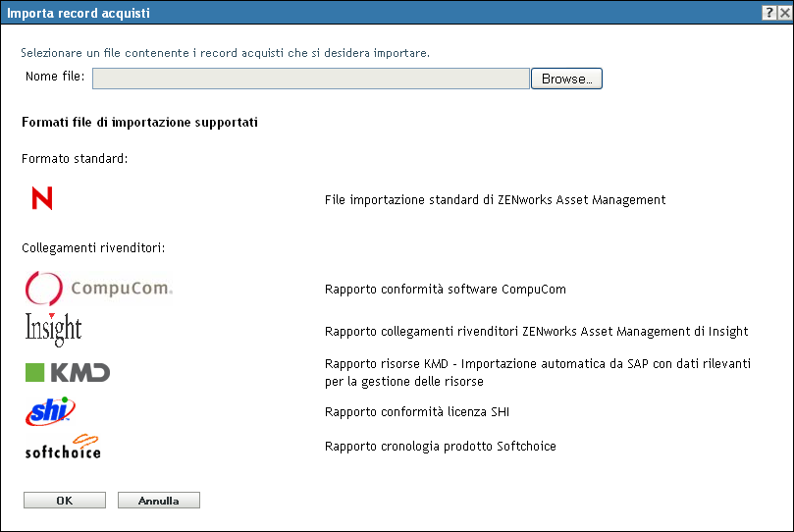Screen dimensions: 794x532
Task: Focus the Nome file input field
Action: pyautogui.click(x=311, y=79)
